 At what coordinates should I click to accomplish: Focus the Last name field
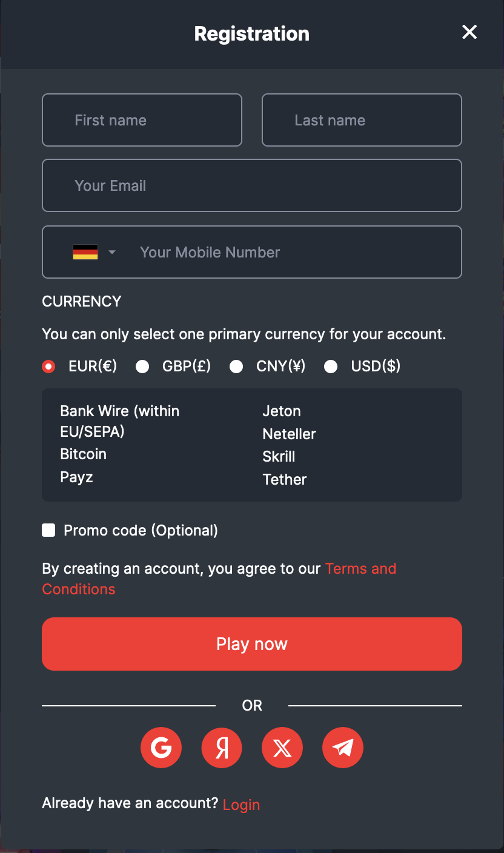click(x=362, y=120)
